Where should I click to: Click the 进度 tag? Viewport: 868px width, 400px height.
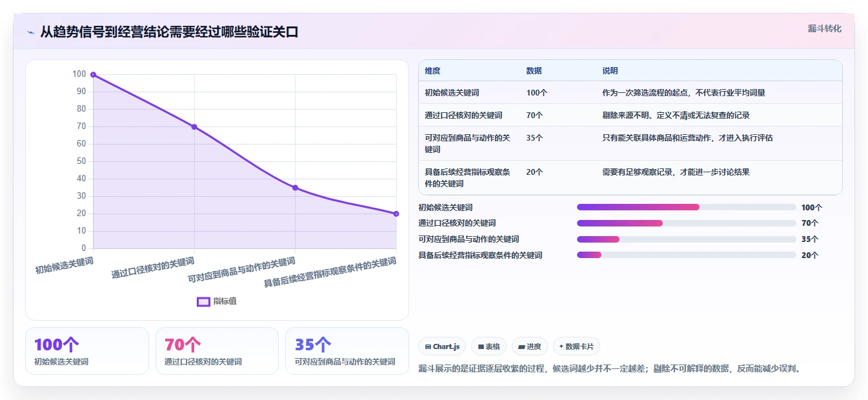(x=530, y=346)
